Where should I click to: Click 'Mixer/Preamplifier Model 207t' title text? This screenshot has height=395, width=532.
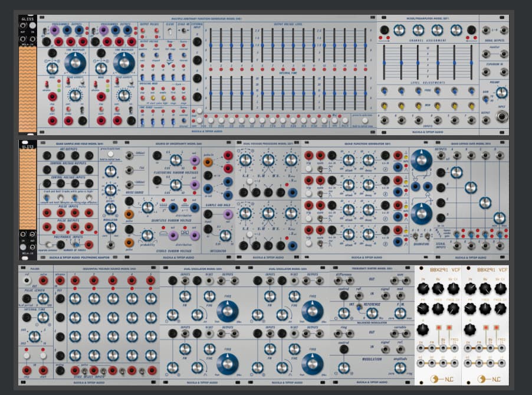pos(428,18)
